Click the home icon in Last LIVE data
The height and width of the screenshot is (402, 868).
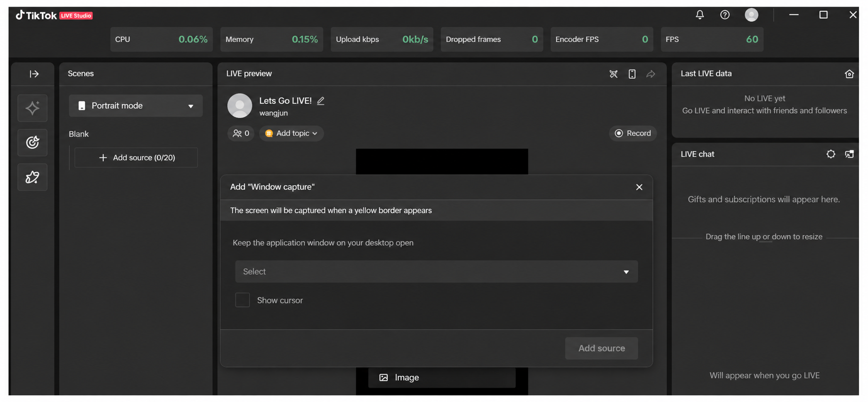pos(849,74)
